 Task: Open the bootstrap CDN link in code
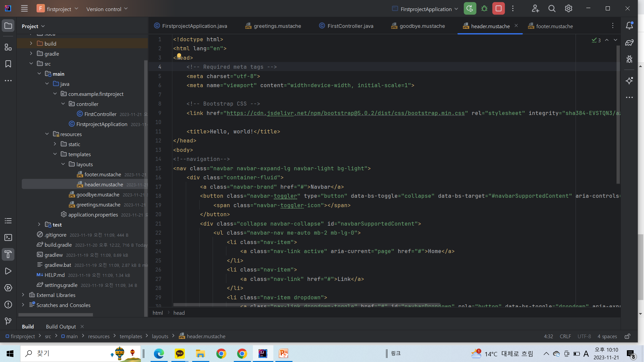coord(345,113)
